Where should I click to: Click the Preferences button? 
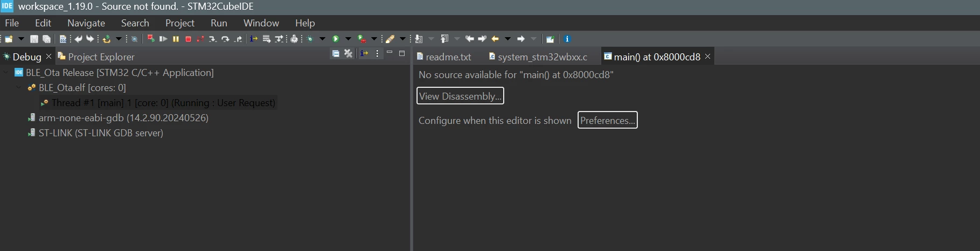point(607,120)
